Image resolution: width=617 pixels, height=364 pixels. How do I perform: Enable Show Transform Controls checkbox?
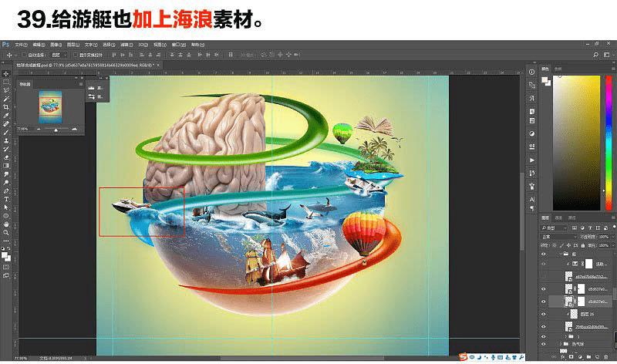pos(75,55)
